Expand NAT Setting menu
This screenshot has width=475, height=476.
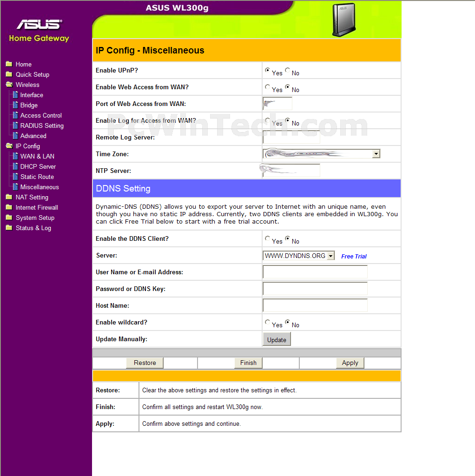[x=32, y=197]
